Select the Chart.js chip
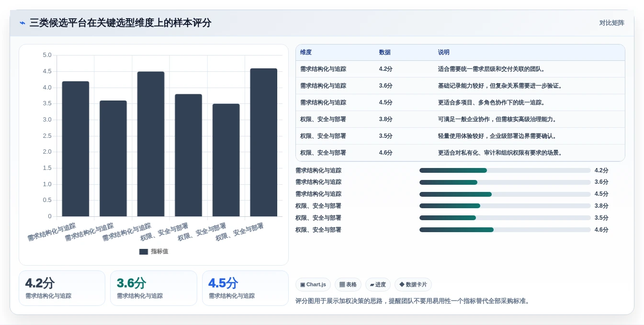644x325 pixels. 313,284
